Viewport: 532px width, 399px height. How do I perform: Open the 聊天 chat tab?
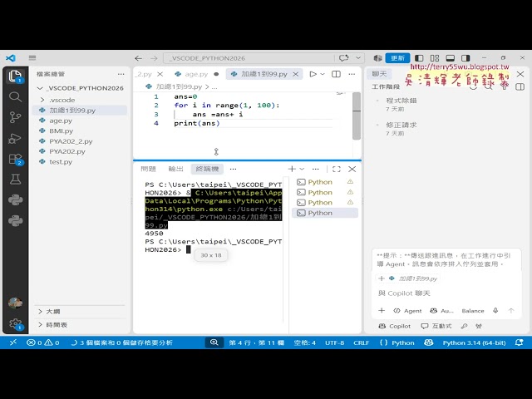click(x=379, y=74)
